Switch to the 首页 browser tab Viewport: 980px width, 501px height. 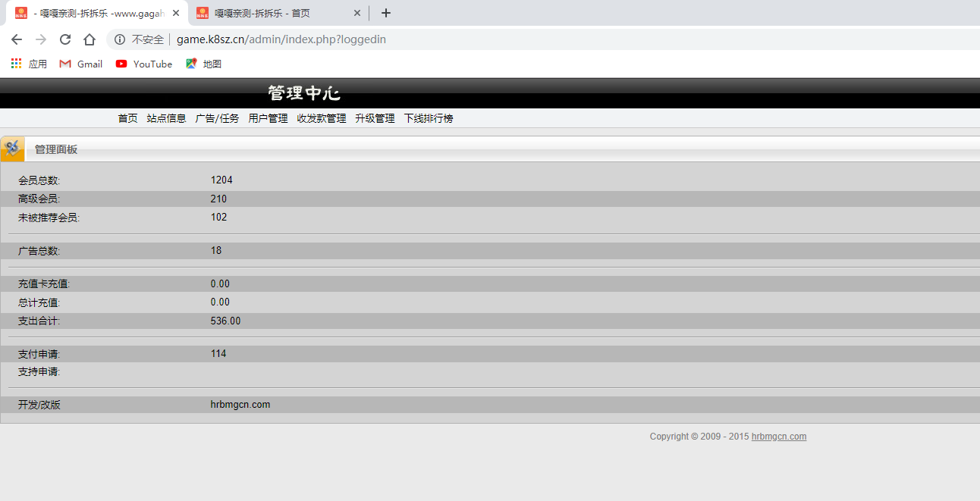coord(273,13)
